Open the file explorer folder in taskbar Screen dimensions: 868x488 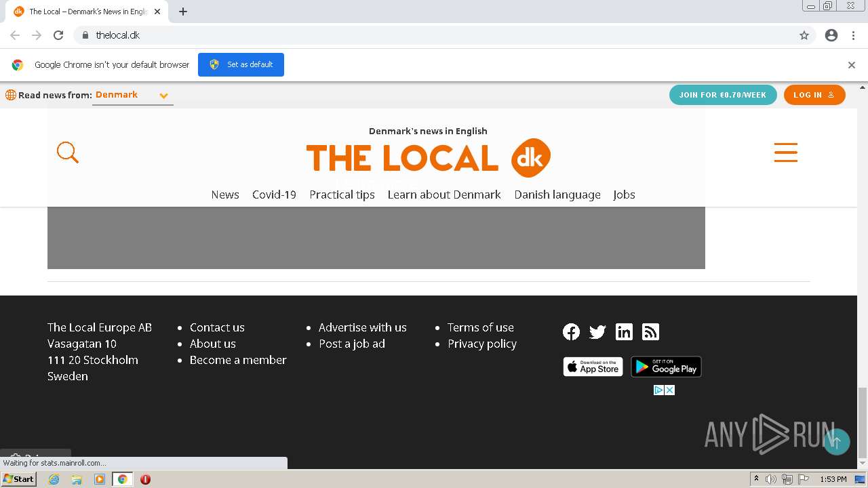pos(77,479)
